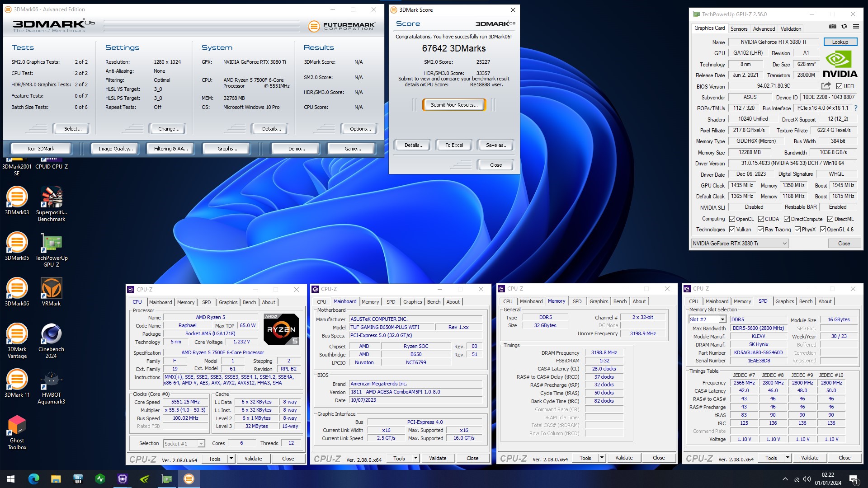This screenshot has width=868, height=488.
Task: Open the notification center icon
Action: [x=854, y=479]
